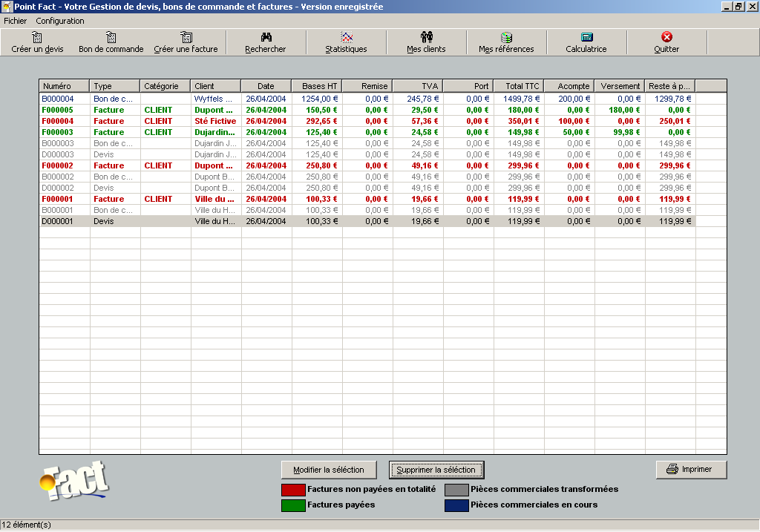760x532 pixels.
Task: Click the Acompte column header
Action: 569,86
